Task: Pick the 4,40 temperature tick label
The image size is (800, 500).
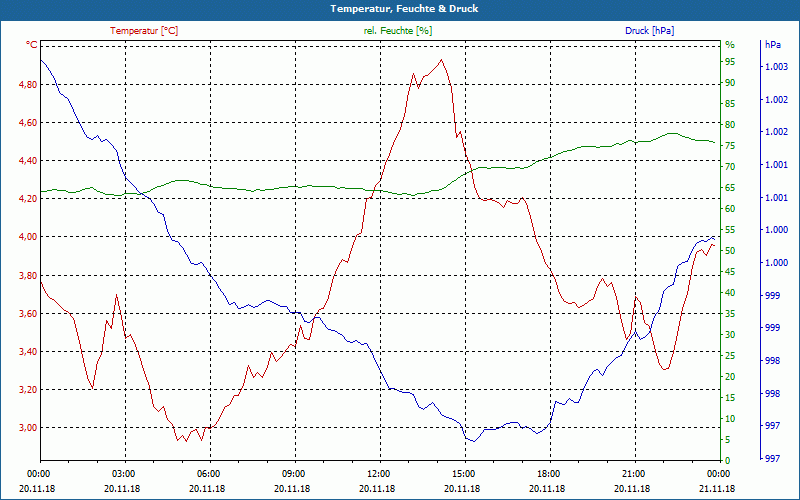Action: 28,161
